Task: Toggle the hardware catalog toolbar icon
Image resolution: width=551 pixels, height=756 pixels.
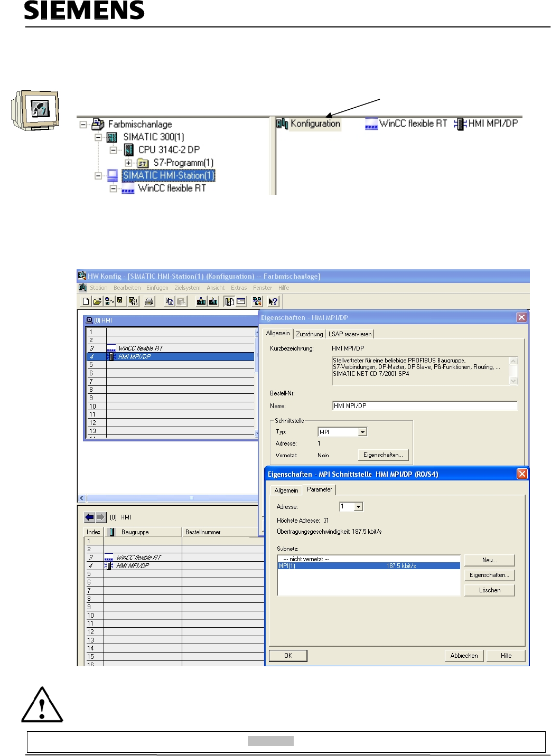Action: 230,301
